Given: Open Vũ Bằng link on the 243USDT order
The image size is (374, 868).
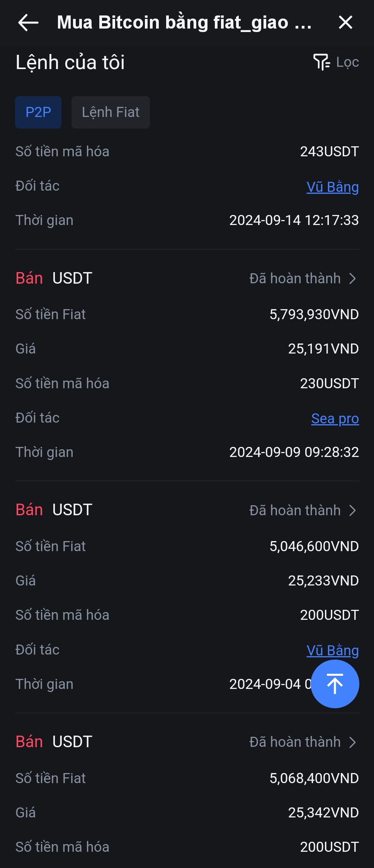Looking at the screenshot, I should [332, 187].
